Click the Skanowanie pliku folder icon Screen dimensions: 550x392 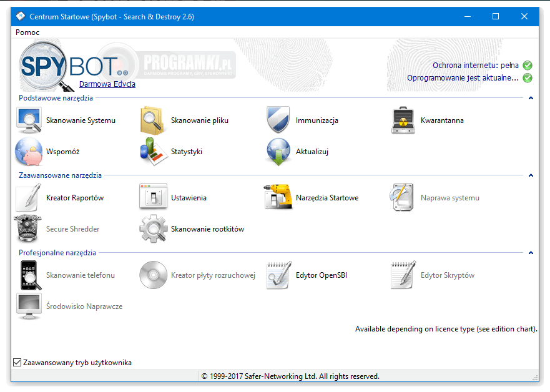click(x=152, y=120)
